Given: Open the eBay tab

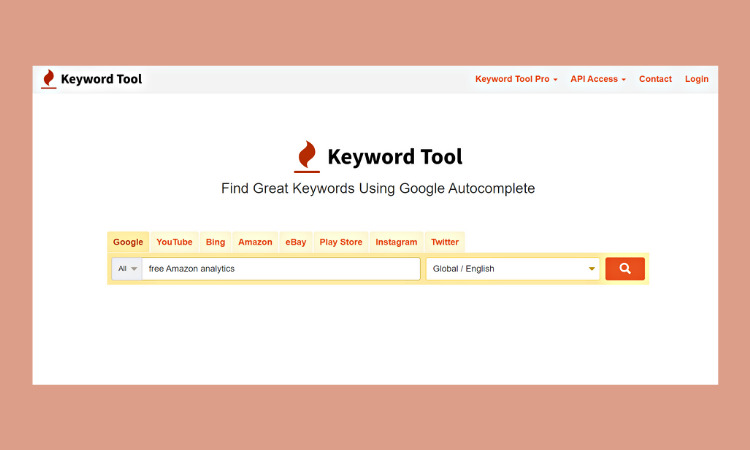Looking at the screenshot, I should [x=296, y=242].
